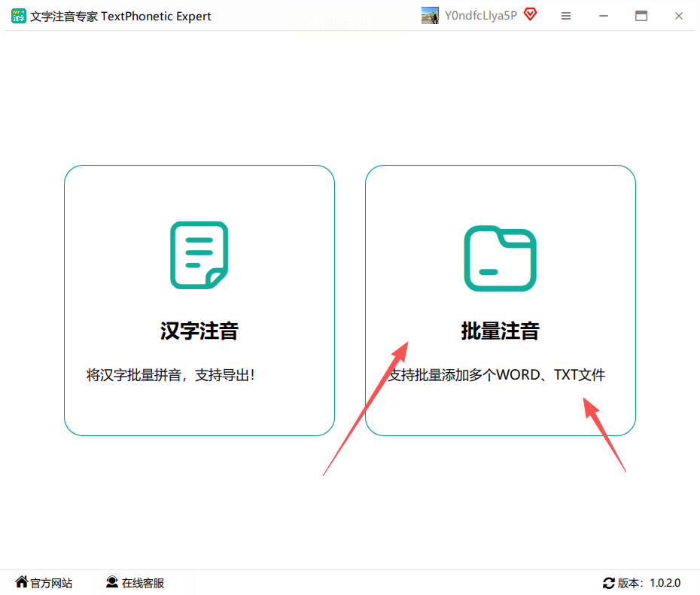Click the Y0ndfcLlya5P username
Viewport: 700px width, 595px height.
[x=481, y=16]
